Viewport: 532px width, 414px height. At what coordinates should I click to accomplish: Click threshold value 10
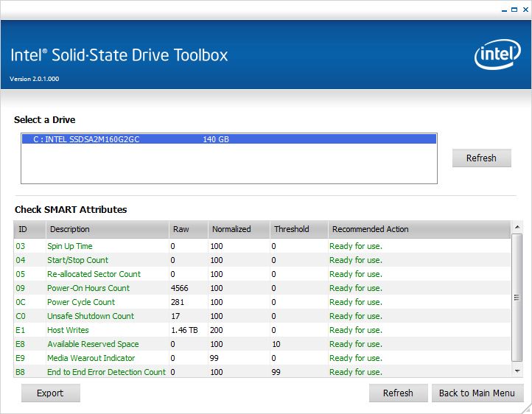point(276,344)
